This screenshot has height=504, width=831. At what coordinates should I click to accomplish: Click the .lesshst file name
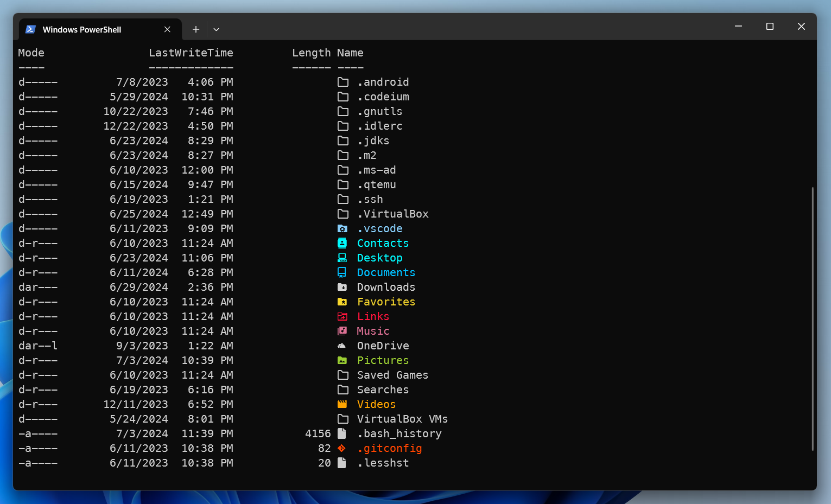pyautogui.click(x=383, y=463)
